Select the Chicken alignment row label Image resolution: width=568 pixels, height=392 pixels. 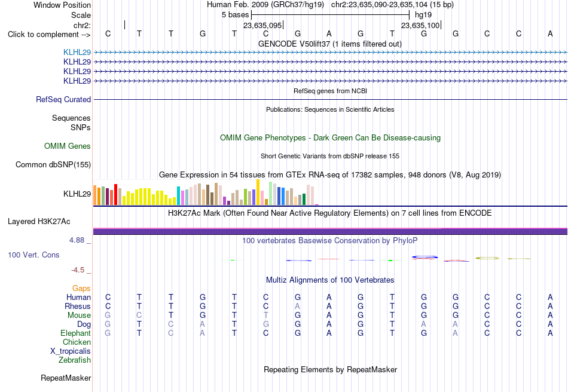pos(77,342)
